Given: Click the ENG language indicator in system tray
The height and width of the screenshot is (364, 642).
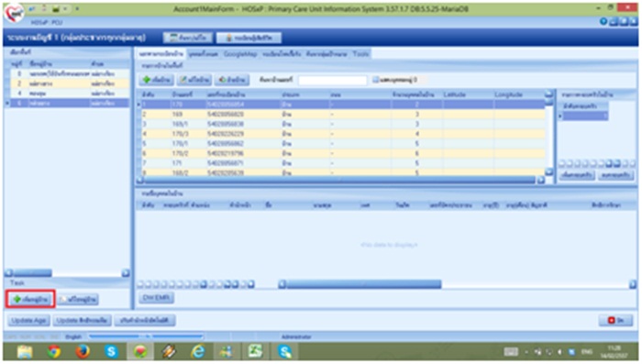Looking at the screenshot, I should point(587,352).
